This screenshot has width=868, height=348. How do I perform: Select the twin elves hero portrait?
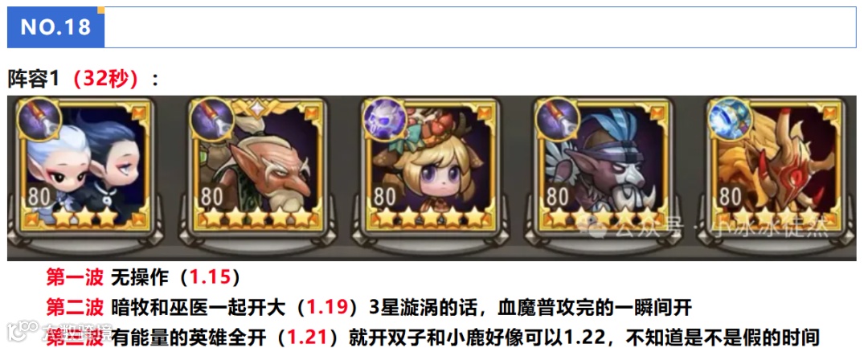(x=84, y=164)
